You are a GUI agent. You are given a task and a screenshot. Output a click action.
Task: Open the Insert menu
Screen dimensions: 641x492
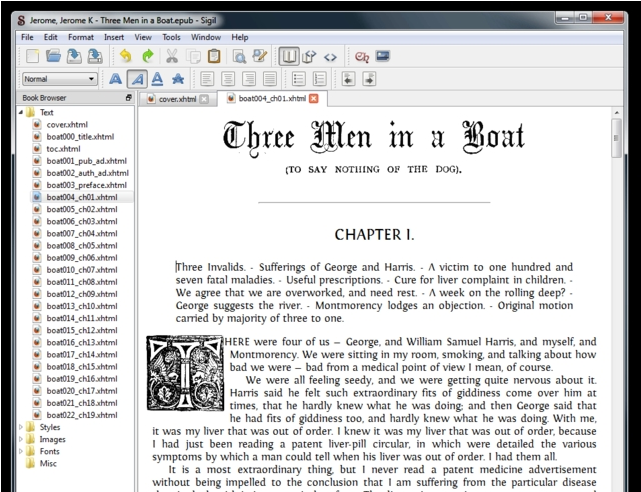(114, 37)
